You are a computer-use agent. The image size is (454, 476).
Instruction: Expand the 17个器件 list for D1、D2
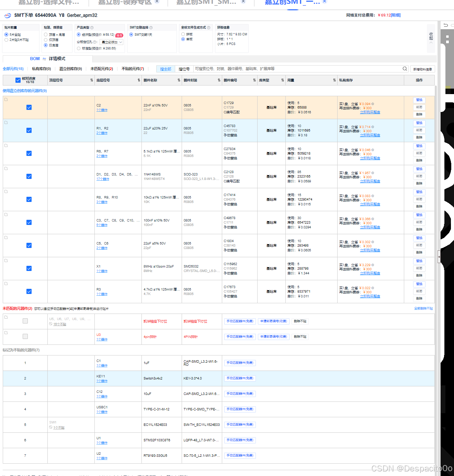pyautogui.click(x=103, y=179)
